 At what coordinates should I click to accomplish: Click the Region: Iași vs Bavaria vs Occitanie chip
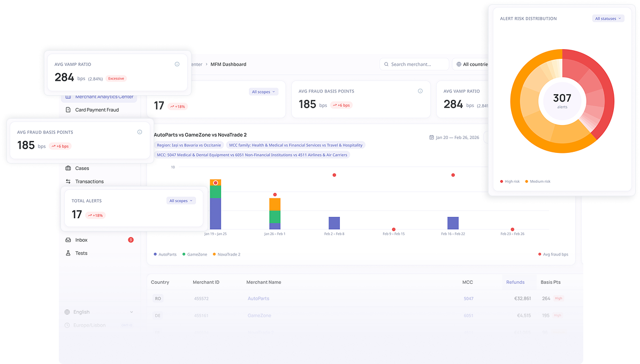click(x=188, y=145)
